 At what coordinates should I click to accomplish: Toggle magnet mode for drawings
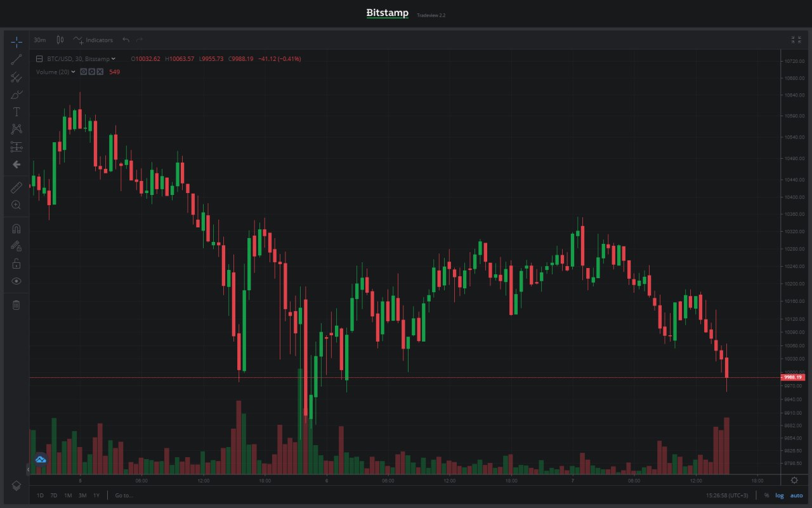(16, 229)
